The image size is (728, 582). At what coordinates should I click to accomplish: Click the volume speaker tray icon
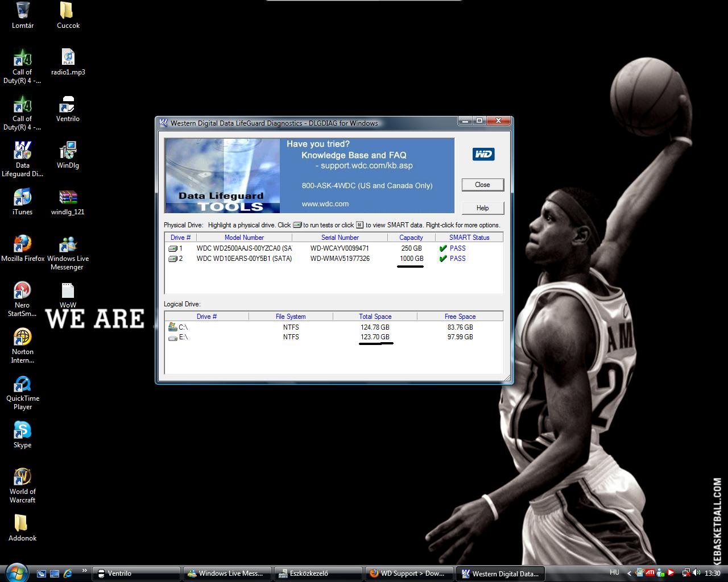click(x=696, y=573)
